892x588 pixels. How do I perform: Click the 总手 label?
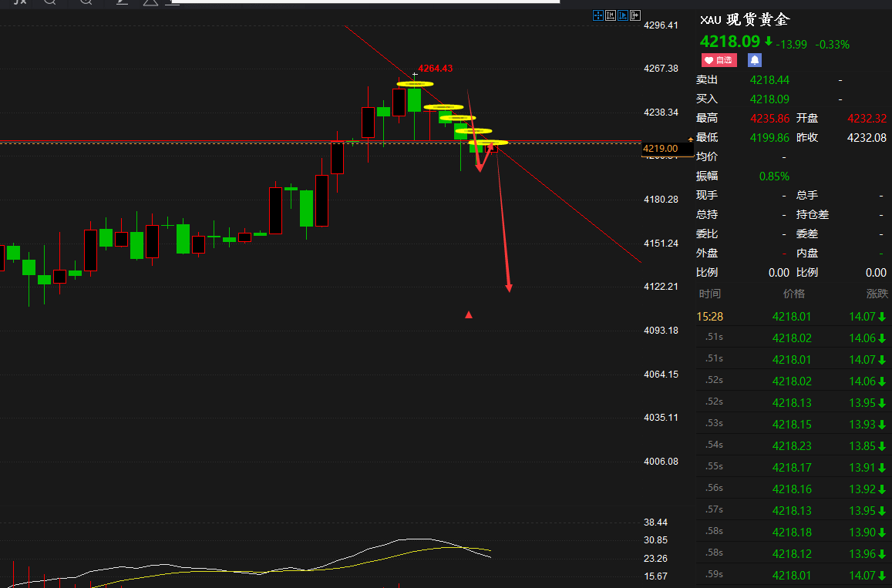(807, 195)
